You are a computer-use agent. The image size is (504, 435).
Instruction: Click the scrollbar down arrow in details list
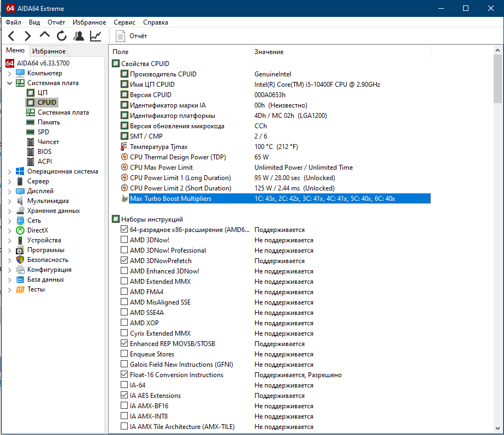497,428
